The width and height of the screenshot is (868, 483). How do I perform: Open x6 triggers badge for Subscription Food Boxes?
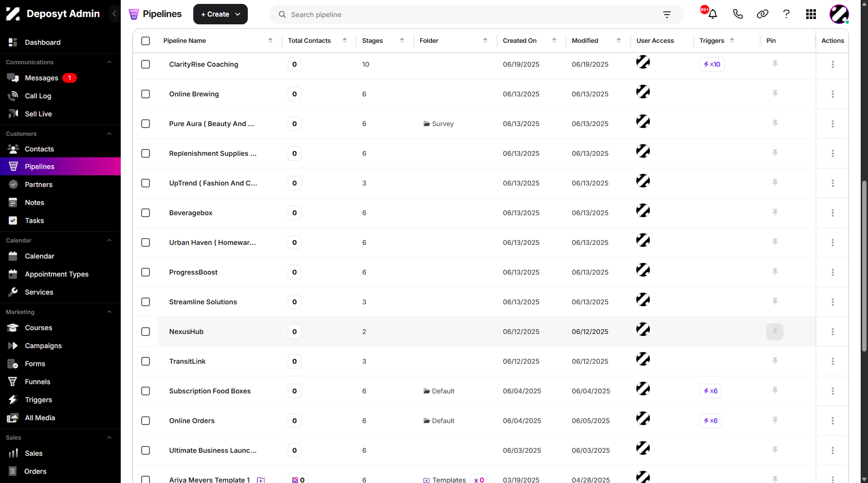point(710,391)
